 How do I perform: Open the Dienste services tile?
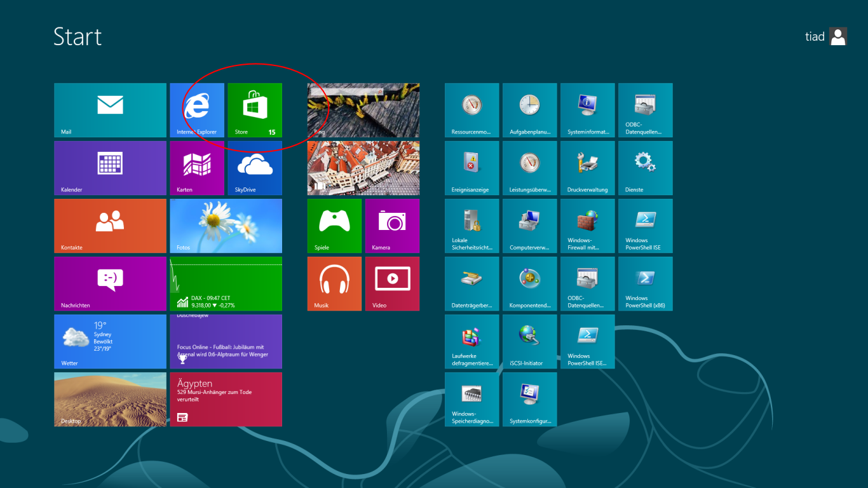tap(645, 168)
